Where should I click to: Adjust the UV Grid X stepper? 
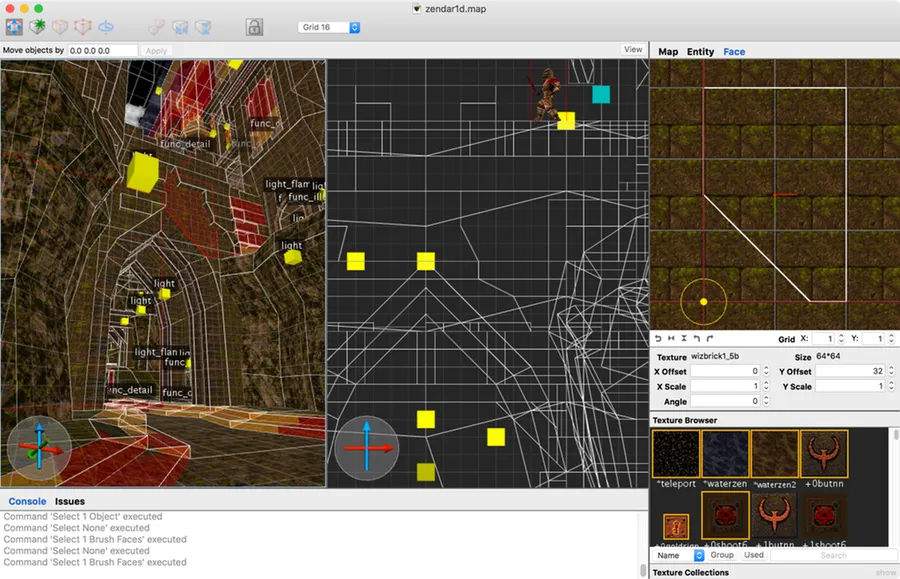coord(841,339)
